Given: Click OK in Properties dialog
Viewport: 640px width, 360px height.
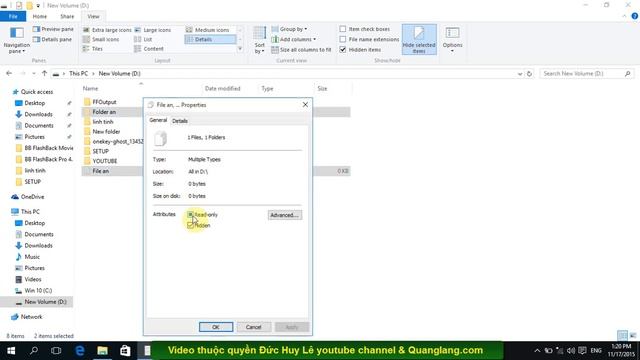Looking at the screenshot, I should click(216, 327).
